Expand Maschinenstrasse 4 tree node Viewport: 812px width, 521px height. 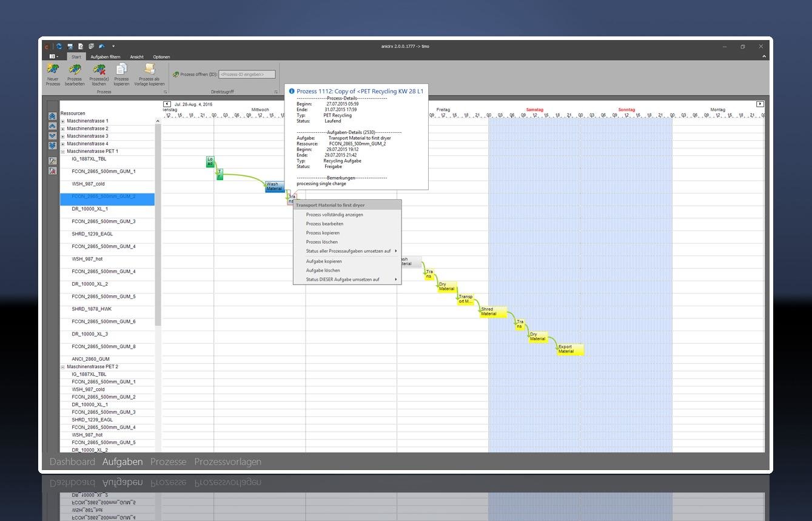pyautogui.click(x=63, y=144)
